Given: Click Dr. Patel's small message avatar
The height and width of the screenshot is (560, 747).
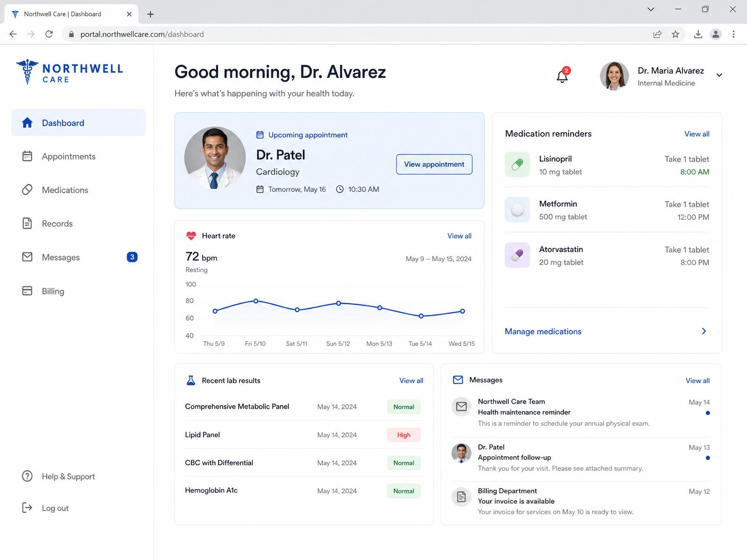Looking at the screenshot, I should click(x=461, y=453).
